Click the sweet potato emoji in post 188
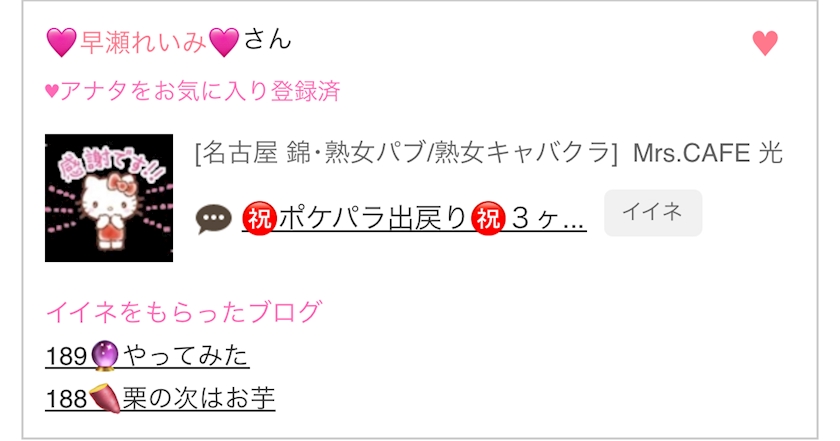 tap(104, 398)
